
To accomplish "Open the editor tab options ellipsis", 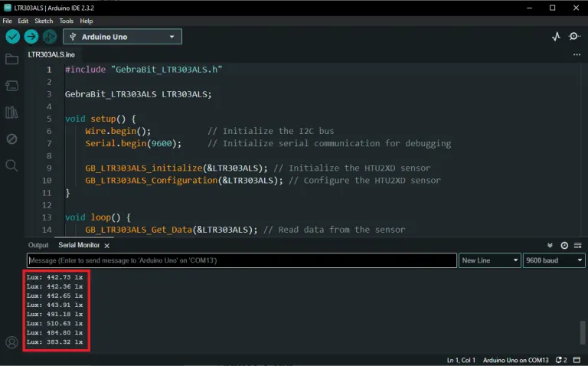I will [577, 55].
